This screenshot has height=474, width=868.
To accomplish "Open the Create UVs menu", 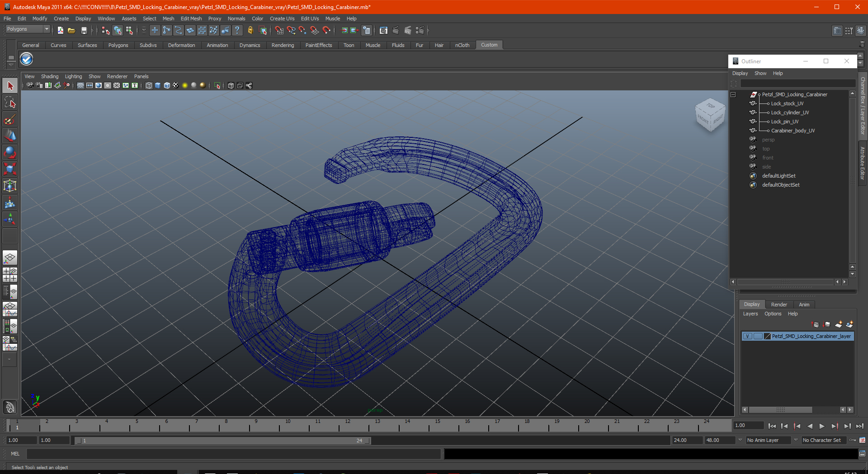I will 282,19.
